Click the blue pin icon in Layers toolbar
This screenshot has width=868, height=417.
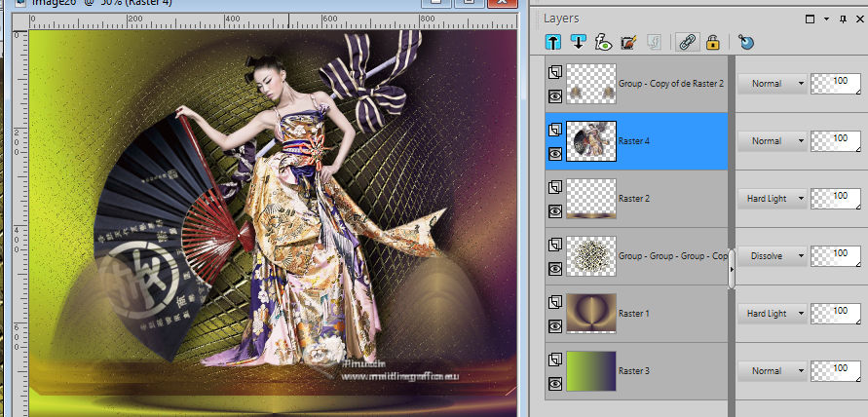point(745,42)
